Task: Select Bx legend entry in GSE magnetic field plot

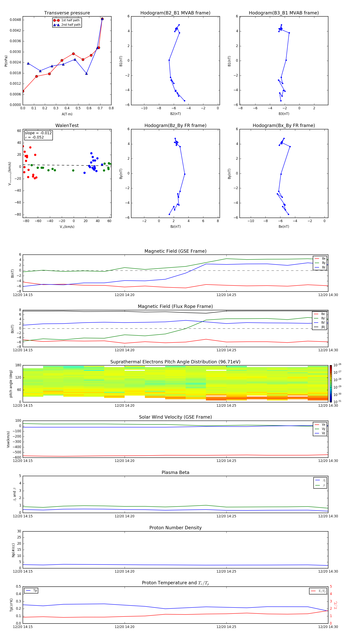Action: [x=320, y=259]
